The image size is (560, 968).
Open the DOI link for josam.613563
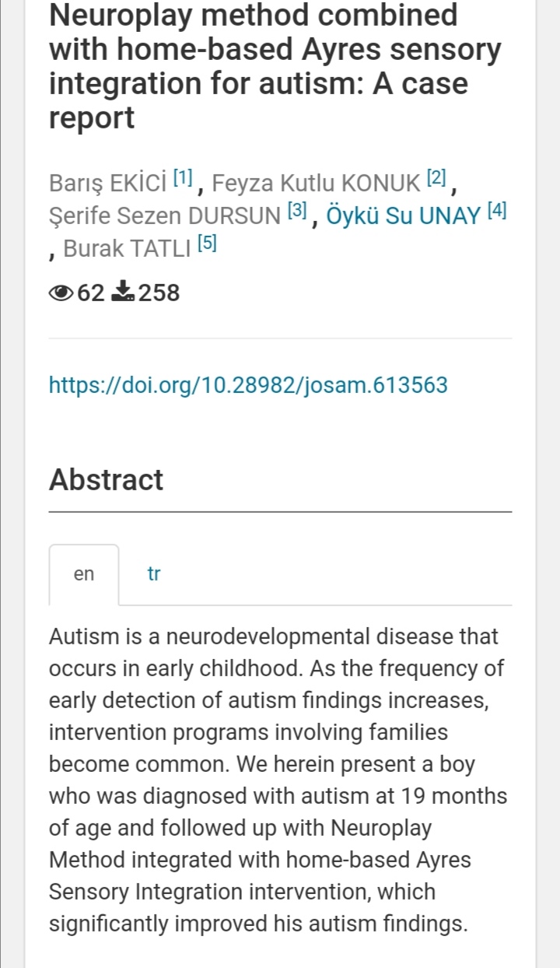pyautogui.click(x=248, y=384)
